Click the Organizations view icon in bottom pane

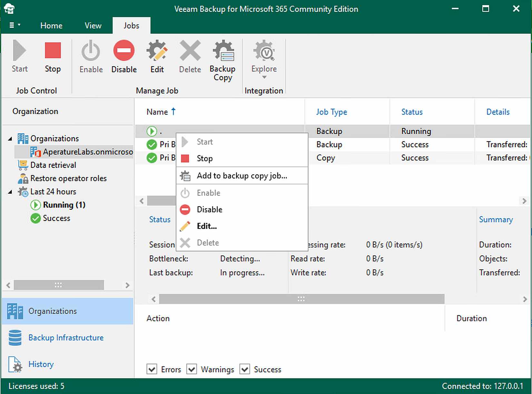click(x=15, y=311)
